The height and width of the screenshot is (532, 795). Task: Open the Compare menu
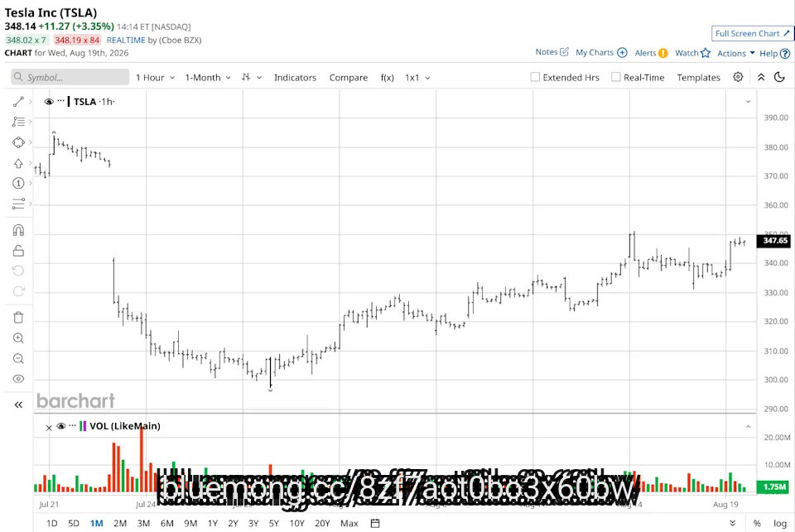[349, 78]
